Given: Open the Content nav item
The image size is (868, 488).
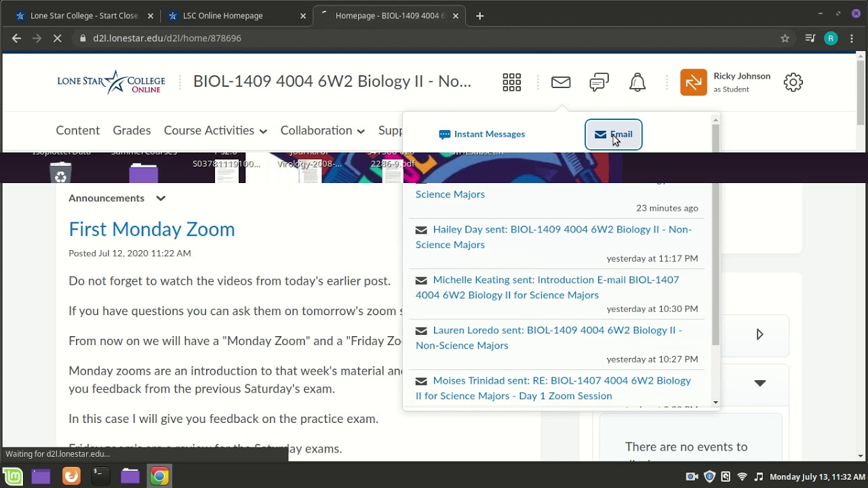Looking at the screenshot, I should (x=78, y=130).
